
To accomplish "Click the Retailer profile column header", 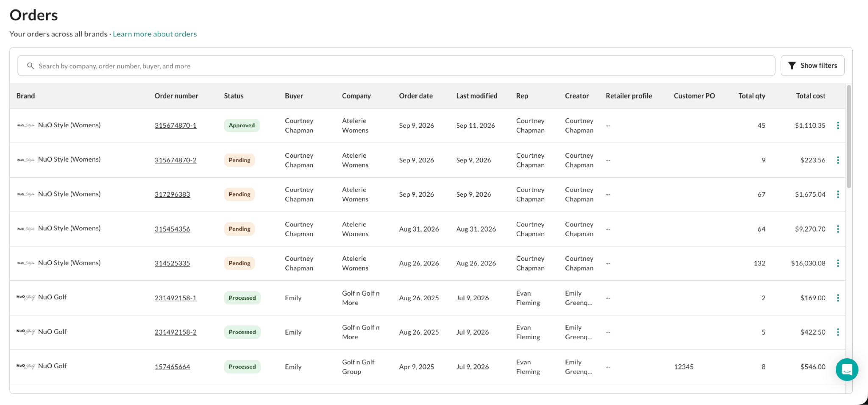I will pos(629,96).
